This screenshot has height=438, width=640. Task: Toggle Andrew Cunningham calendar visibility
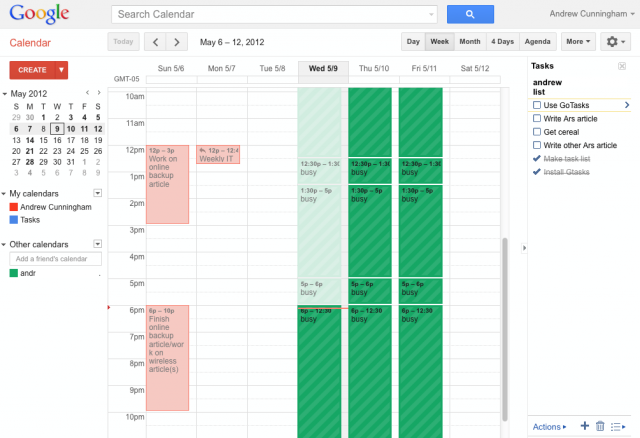(x=13, y=207)
